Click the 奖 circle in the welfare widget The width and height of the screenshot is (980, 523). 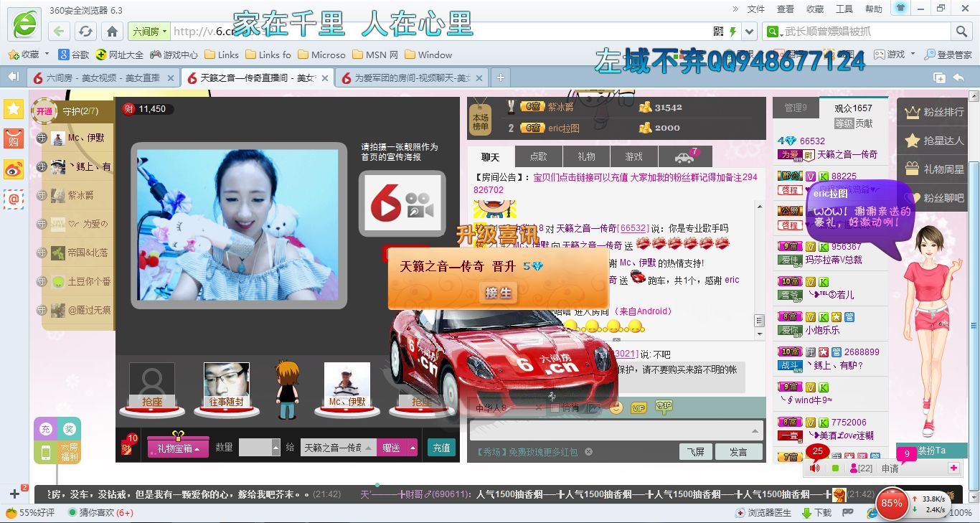point(69,429)
